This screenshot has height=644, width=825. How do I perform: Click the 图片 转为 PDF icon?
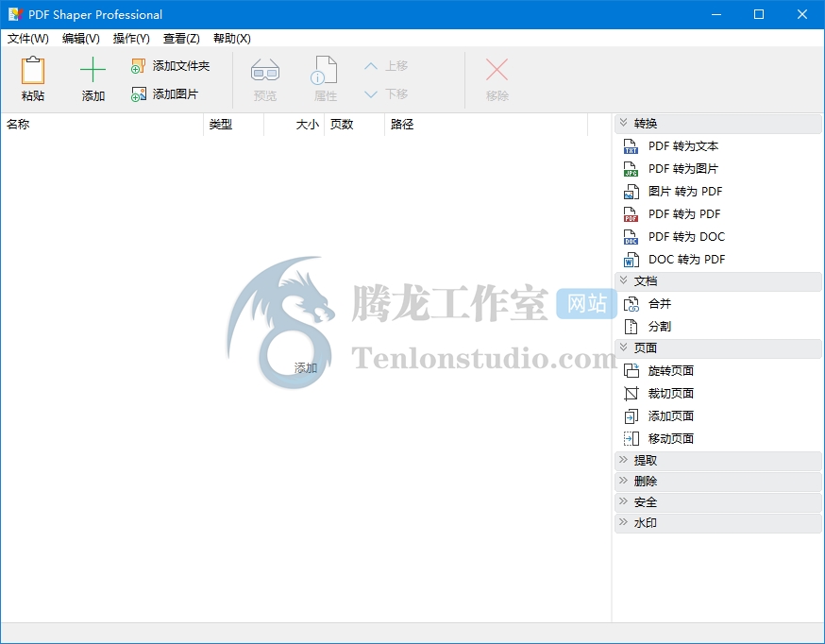pyautogui.click(x=631, y=192)
